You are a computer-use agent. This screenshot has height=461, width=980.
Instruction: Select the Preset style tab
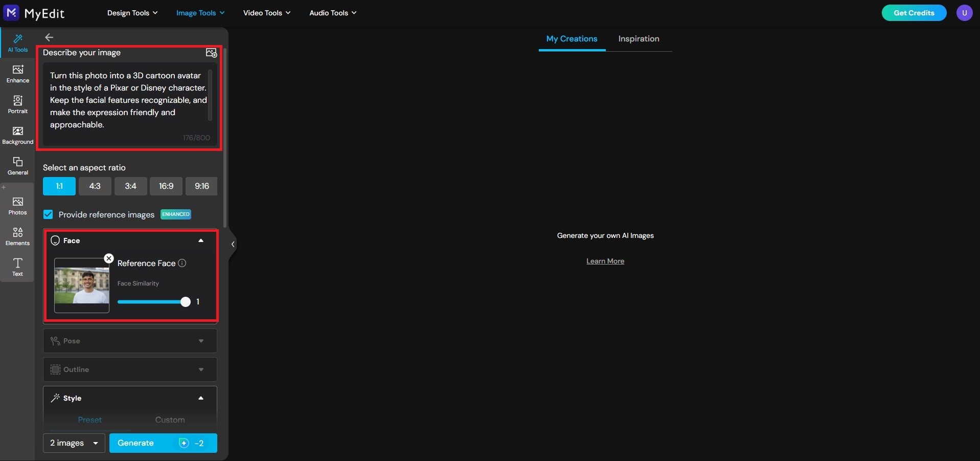coord(90,420)
